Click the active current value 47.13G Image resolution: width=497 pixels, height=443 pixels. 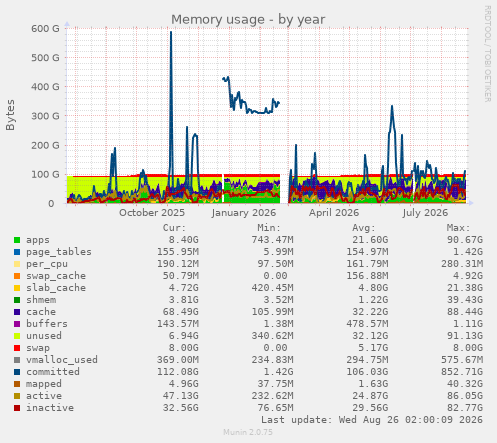[x=181, y=396]
